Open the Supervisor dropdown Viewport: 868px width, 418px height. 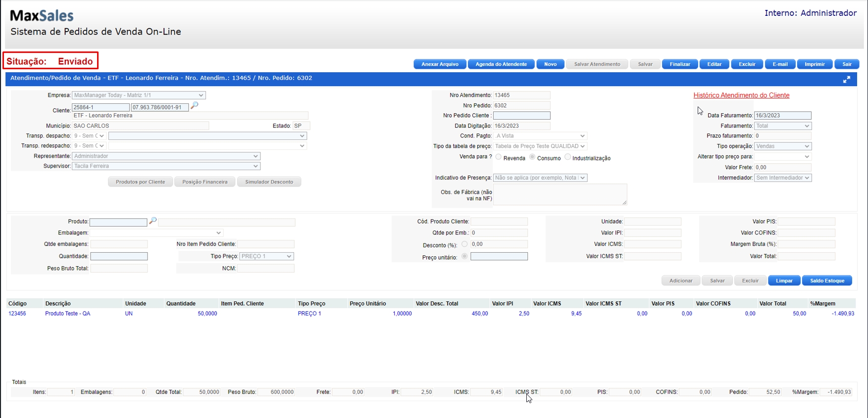(166, 166)
